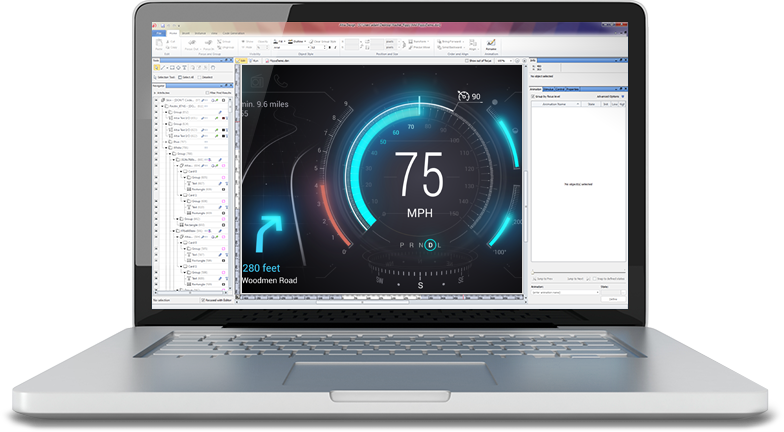Toggle Proceed with Editor checkbox
Viewport: 784px width, 432px height.
(x=202, y=300)
